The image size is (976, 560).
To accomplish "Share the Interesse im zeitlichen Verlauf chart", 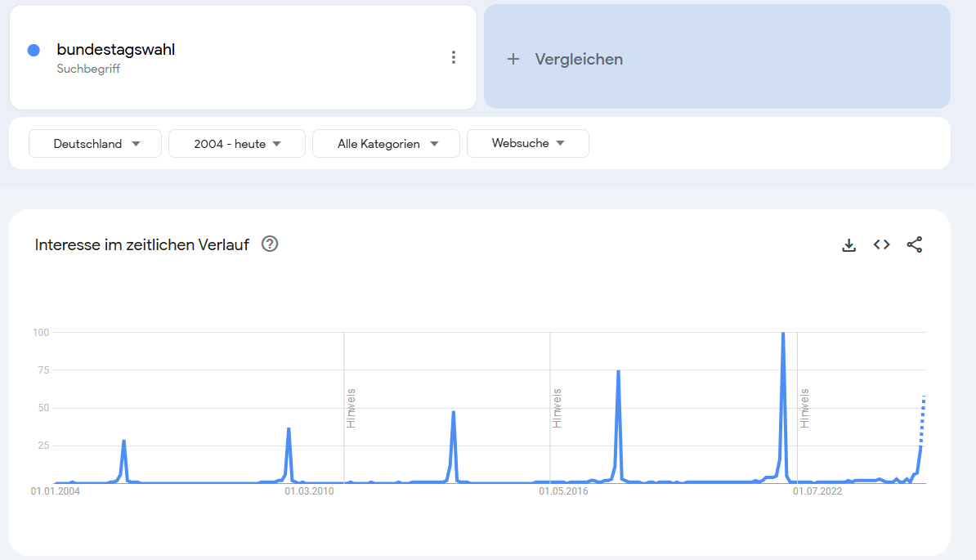I will click(x=915, y=244).
